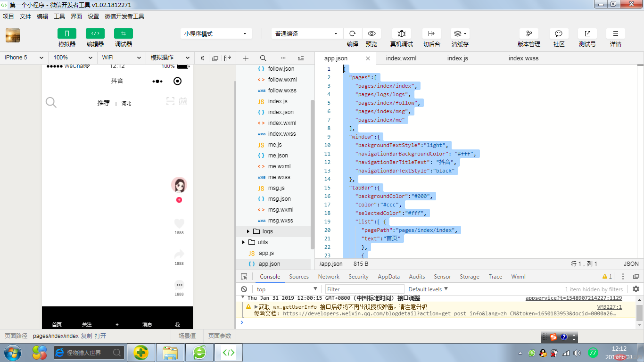Image resolution: width=644 pixels, height=362 pixels.
Task: Open the WiFi network dropdown
Action: click(x=121, y=58)
